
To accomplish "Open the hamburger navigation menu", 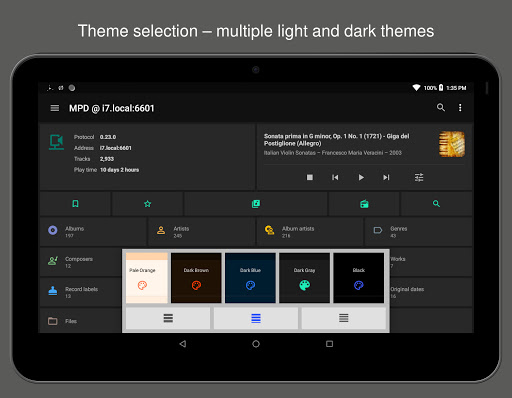I will [55, 108].
